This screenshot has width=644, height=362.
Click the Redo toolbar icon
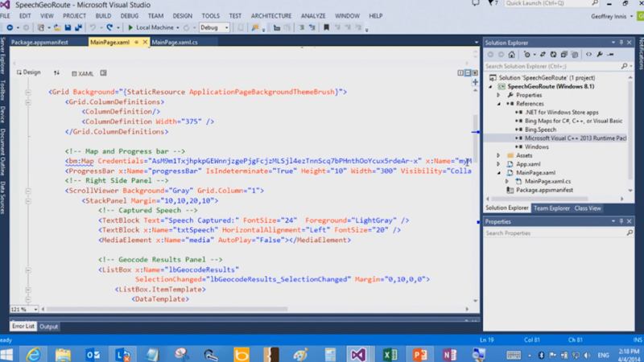click(109, 27)
